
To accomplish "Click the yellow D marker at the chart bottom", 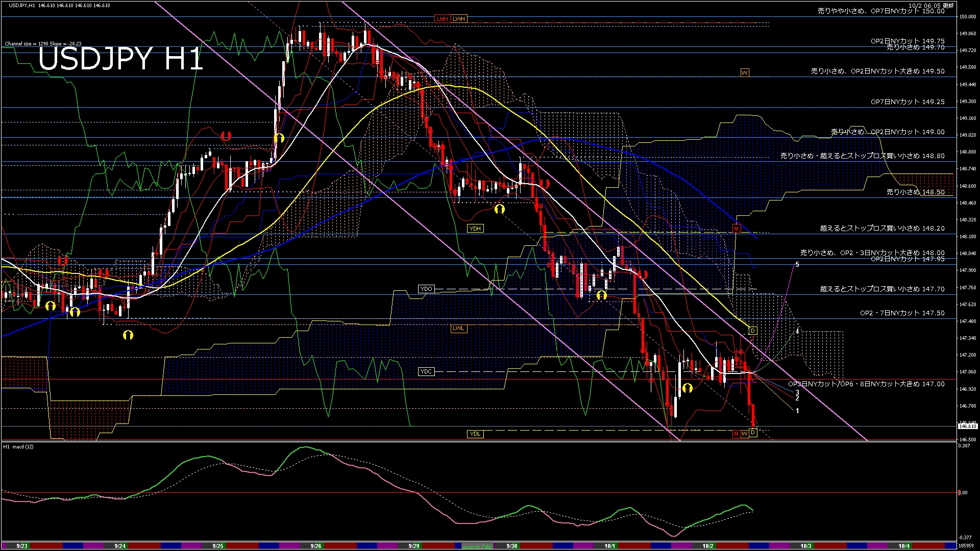I will tap(753, 433).
